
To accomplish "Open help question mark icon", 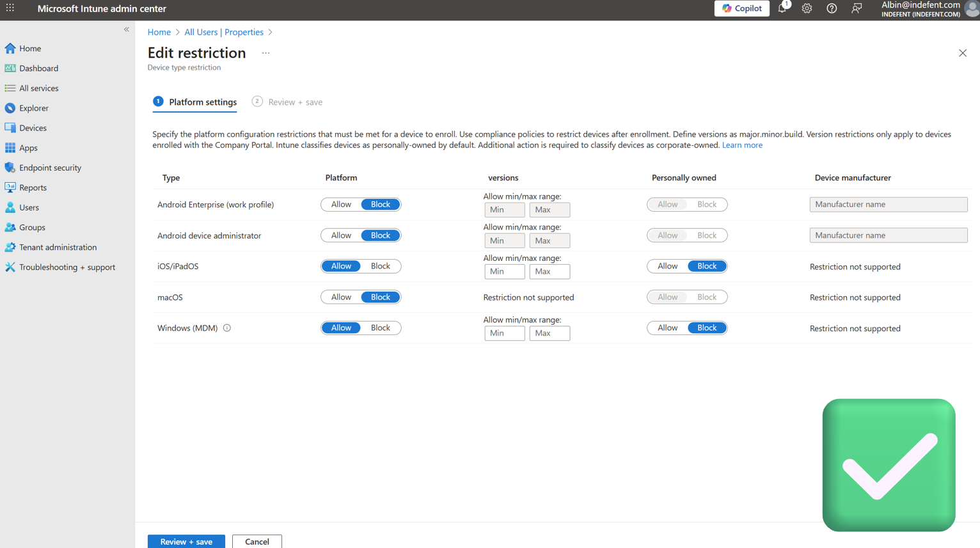I will click(832, 8).
